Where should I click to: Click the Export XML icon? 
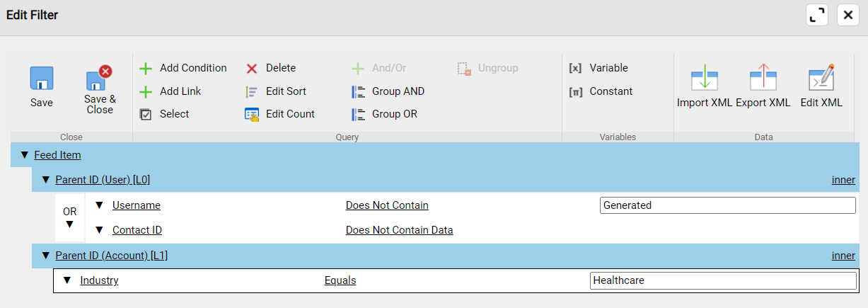click(x=763, y=78)
